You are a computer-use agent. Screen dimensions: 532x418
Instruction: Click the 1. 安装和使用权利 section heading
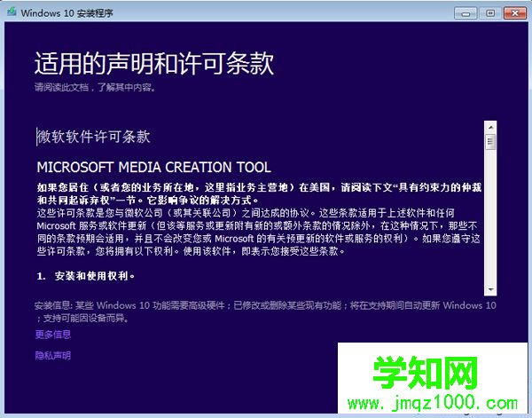(x=86, y=276)
